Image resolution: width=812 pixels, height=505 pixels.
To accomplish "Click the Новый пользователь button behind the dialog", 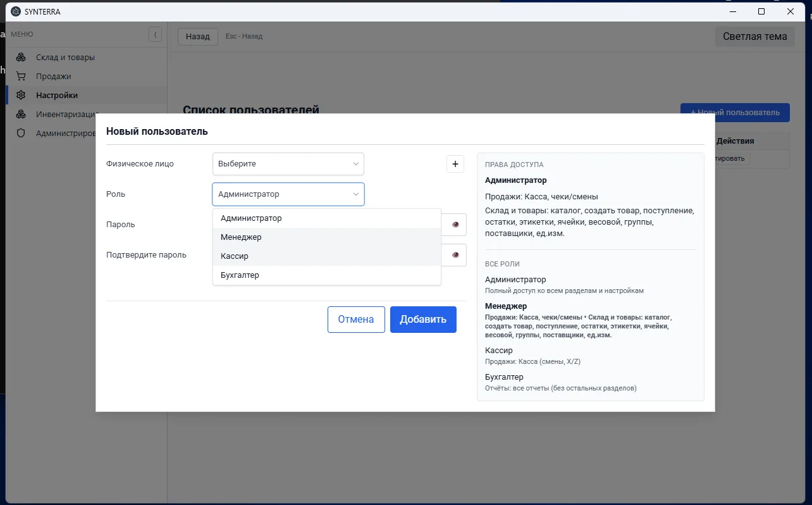I will tap(735, 113).
